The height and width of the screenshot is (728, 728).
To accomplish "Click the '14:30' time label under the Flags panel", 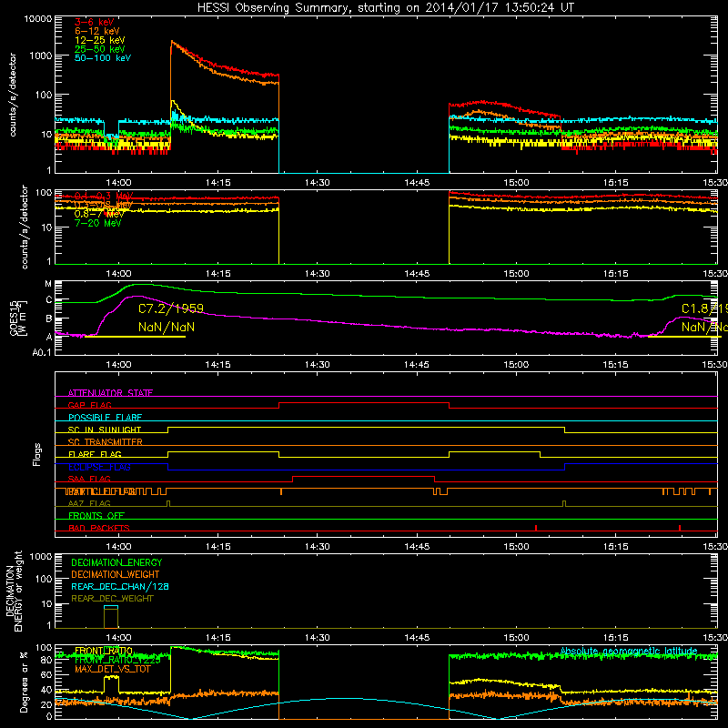I will pyautogui.click(x=317, y=546).
